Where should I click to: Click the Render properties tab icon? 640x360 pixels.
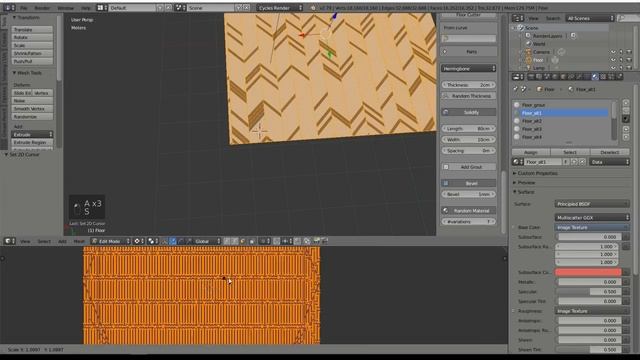(531, 77)
